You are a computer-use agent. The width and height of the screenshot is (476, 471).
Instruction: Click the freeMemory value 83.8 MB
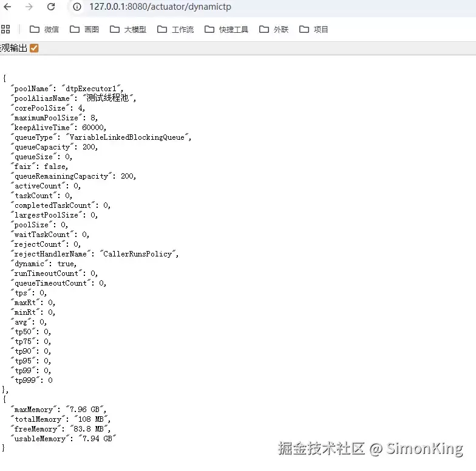(89, 429)
